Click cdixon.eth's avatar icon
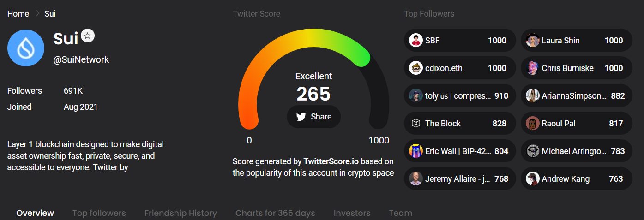This screenshot has height=220, width=644. [x=416, y=68]
